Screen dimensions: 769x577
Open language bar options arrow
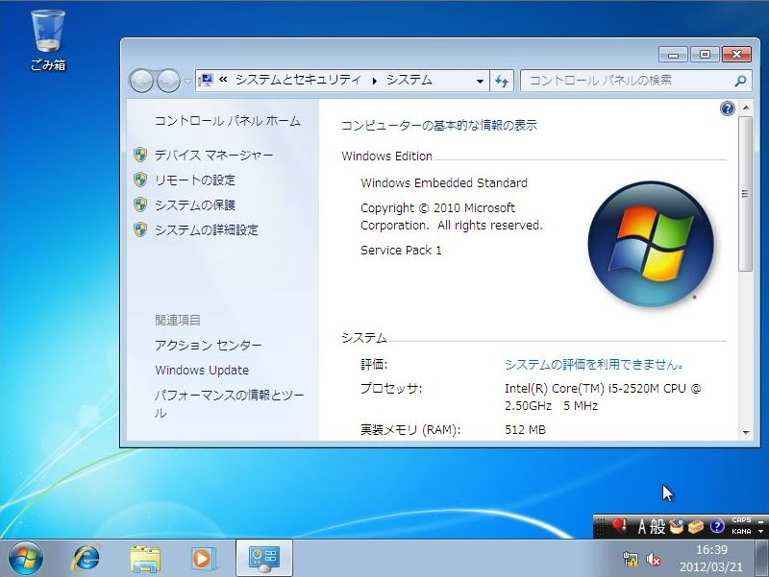point(761,532)
